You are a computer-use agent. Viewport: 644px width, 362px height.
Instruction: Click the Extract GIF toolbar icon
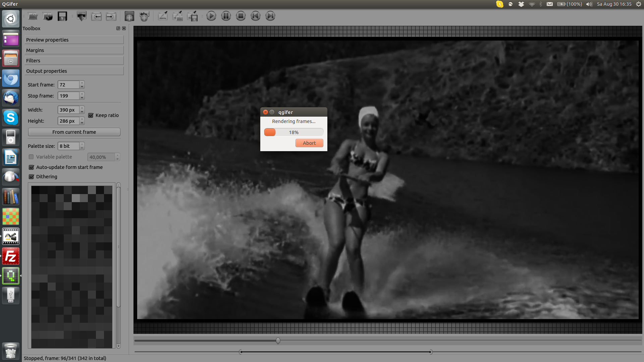pos(82,16)
